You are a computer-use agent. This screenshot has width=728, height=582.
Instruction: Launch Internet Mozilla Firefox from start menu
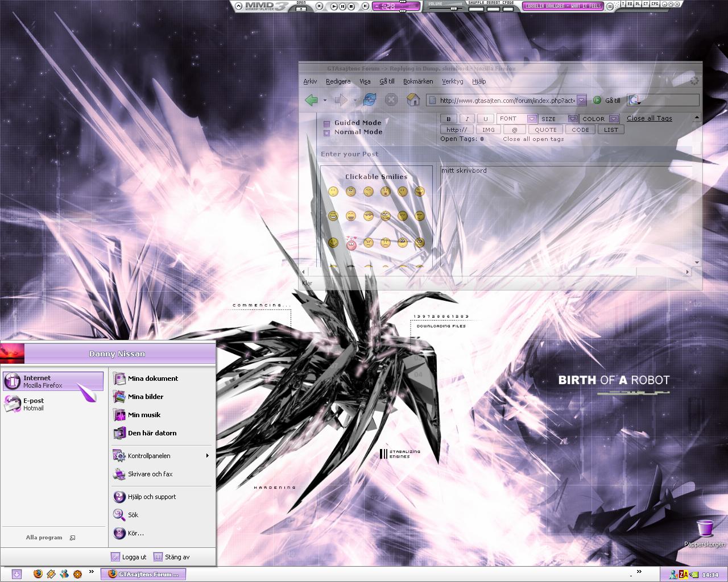tap(53, 381)
